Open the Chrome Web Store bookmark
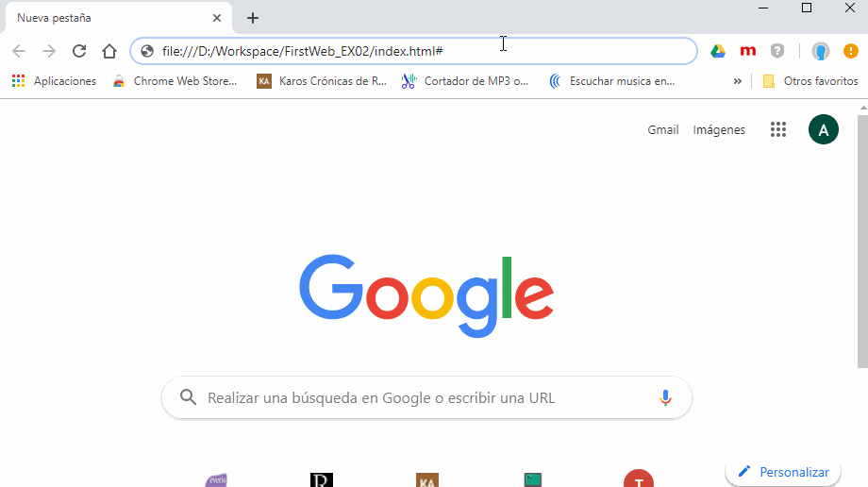868x487 pixels. click(x=175, y=81)
